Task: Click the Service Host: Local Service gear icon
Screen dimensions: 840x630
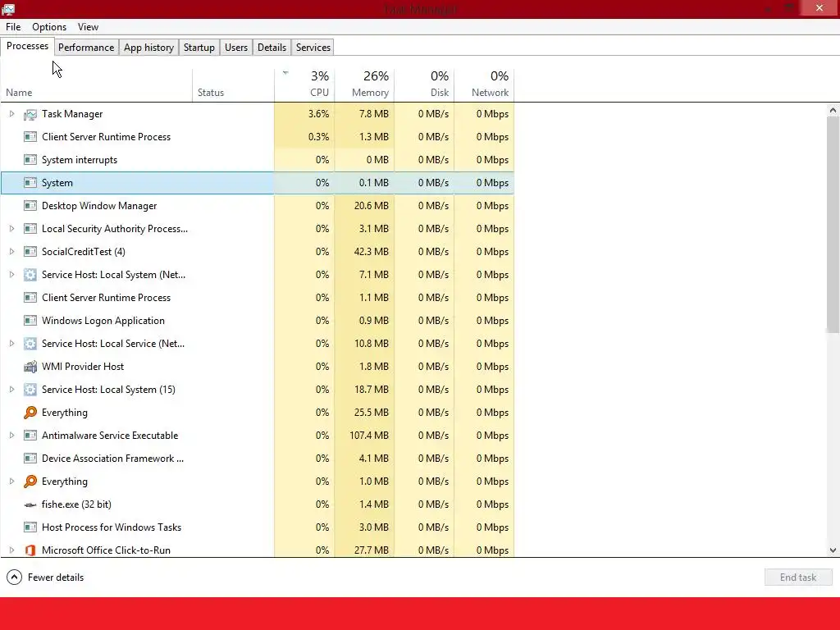Action: 30,344
